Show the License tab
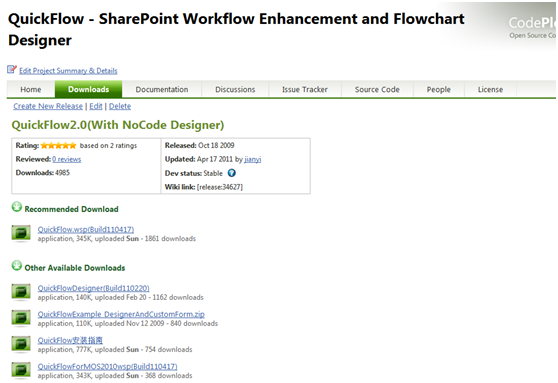Image resolution: width=558 pixels, height=383 pixels. click(x=490, y=89)
